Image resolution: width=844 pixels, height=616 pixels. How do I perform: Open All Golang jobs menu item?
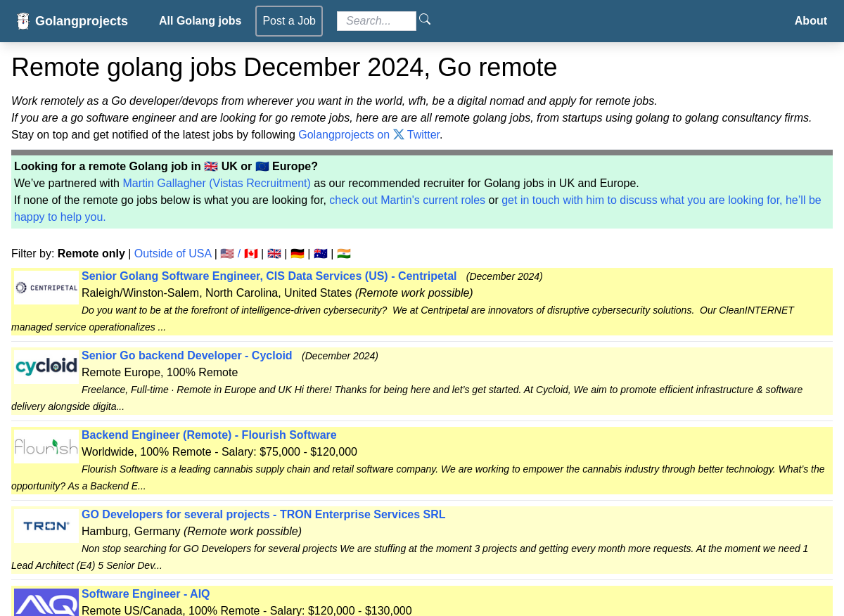click(200, 21)
